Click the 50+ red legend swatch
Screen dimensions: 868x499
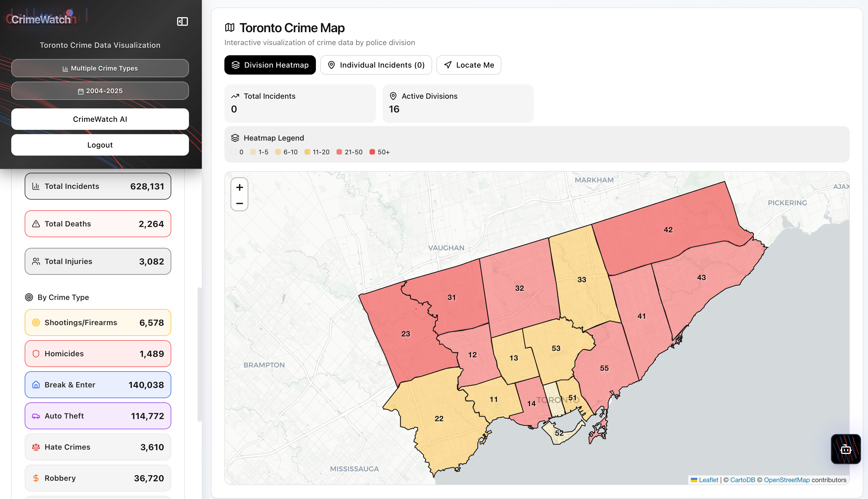(372, 152)
